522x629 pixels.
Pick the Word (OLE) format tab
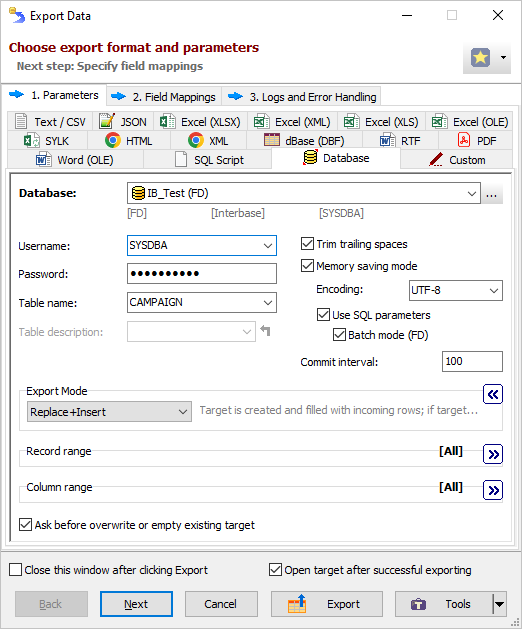click(75, 160)
